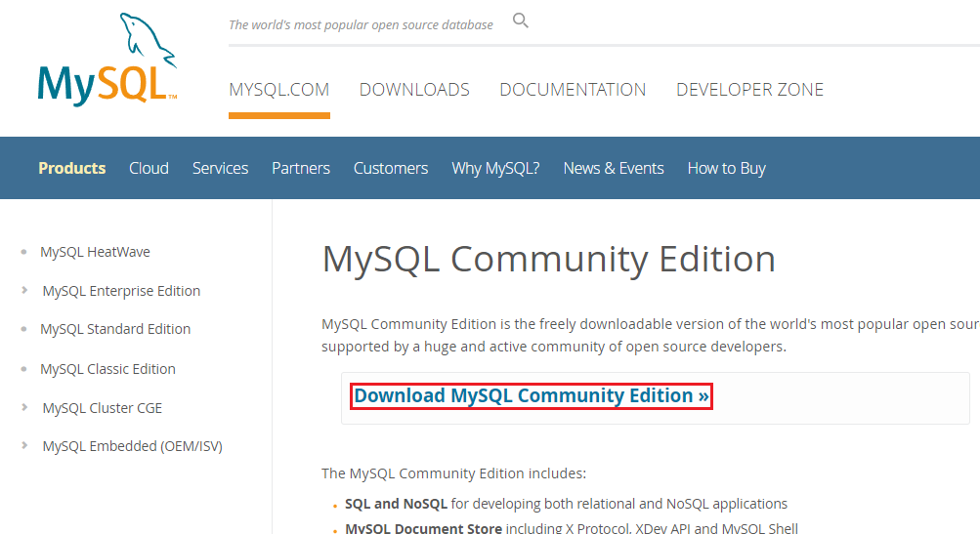The image size is (980, 534).
Task: Click the MySQL Community Edition heading
Action: [549, 259]
